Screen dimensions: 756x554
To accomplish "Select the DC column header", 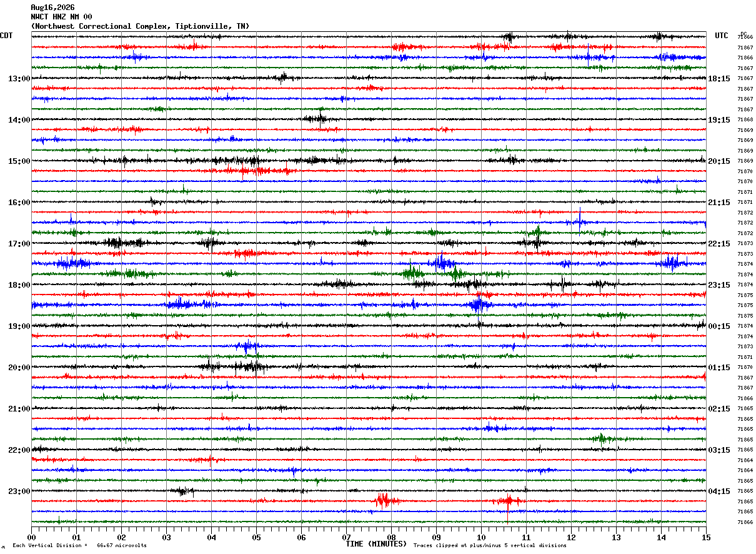I will [744, 34].
